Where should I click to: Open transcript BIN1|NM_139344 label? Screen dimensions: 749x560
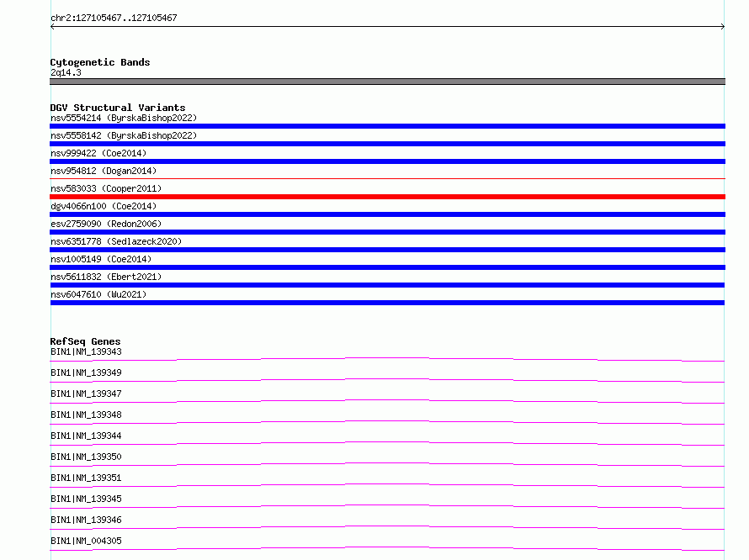tap(86, 436)
